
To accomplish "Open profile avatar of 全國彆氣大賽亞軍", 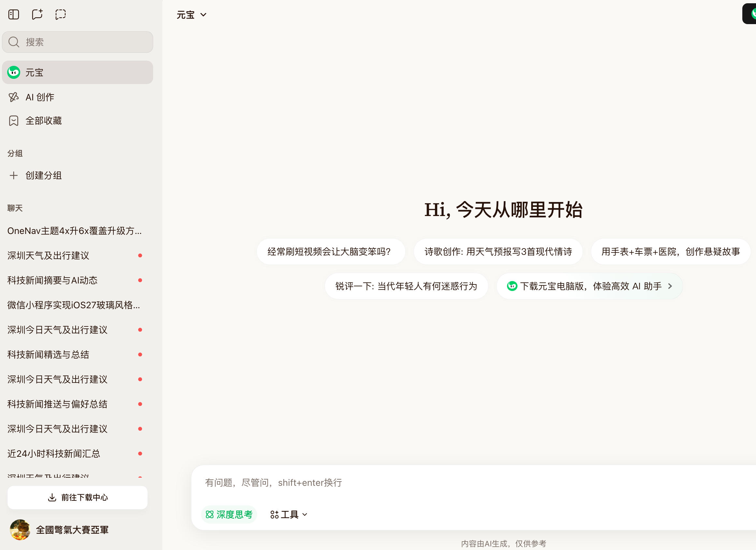I will [20, 530].
